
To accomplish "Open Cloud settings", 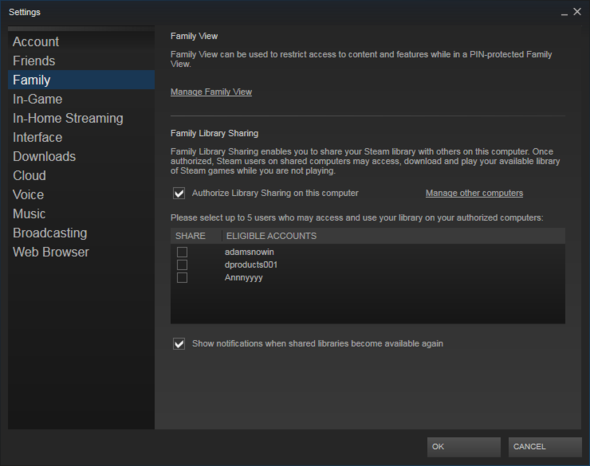I will [29, 176].
